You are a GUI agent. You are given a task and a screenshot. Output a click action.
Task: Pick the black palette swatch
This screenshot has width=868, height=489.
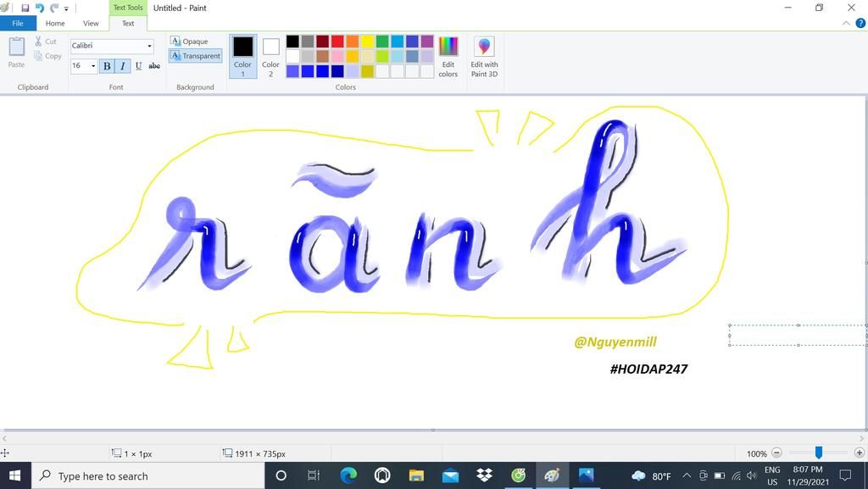point(292,42)
